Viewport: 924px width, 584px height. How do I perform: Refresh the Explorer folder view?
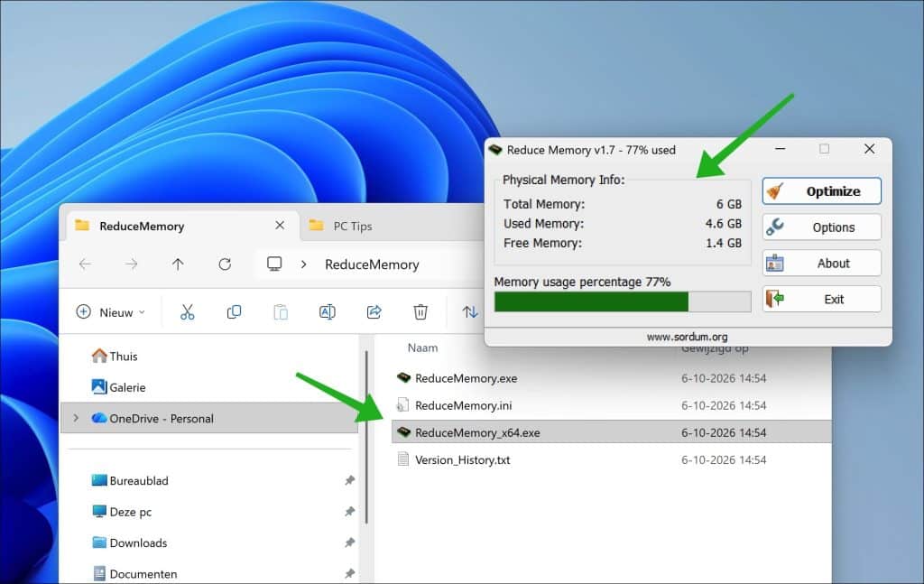(x=225, y=264)
